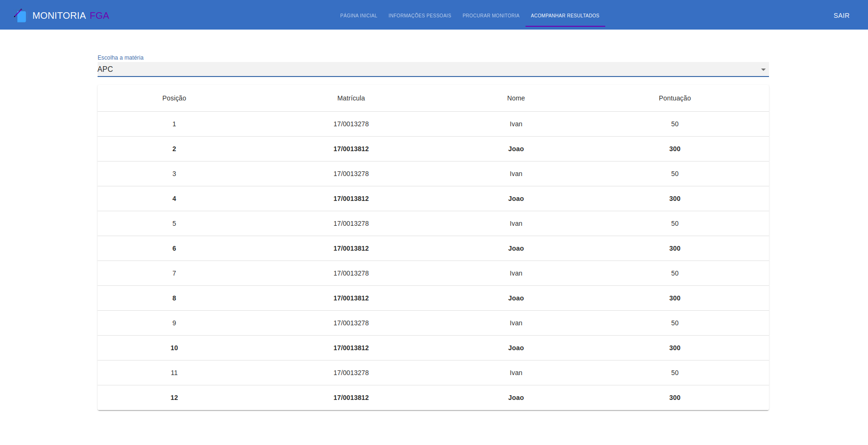Viewport: 868px width, 445px height.
Task: Click score 300 in row 10
Action: (x=675, y=348)
